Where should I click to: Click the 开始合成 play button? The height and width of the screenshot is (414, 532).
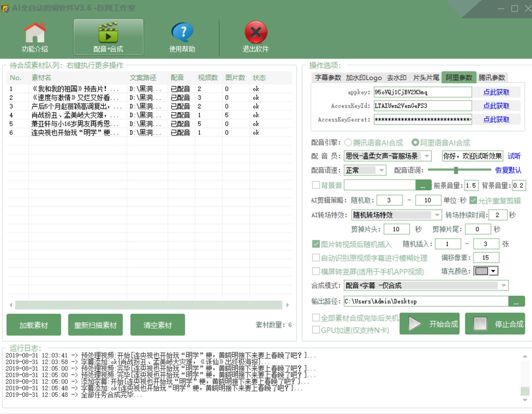pyautogui.click(x=429, y=324)
